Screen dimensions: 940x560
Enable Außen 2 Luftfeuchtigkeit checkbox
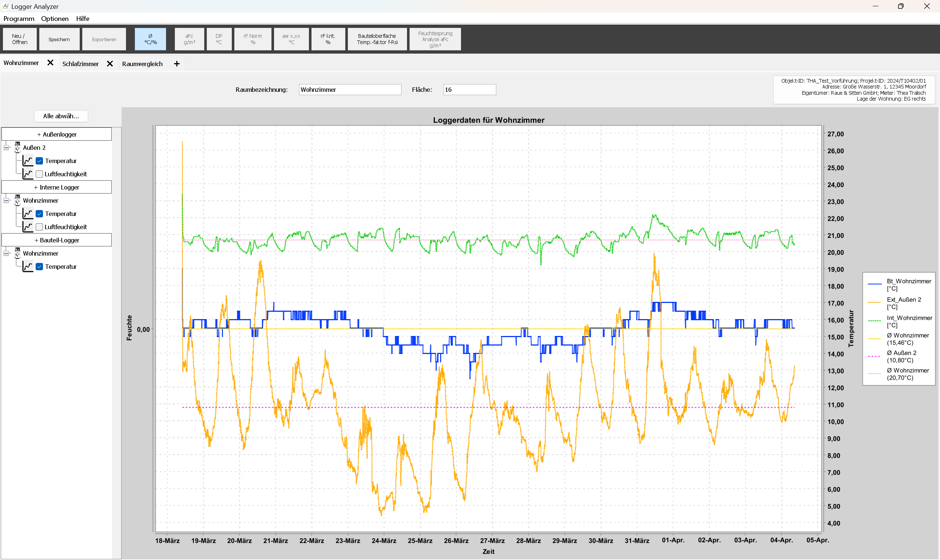pos(39,174)
